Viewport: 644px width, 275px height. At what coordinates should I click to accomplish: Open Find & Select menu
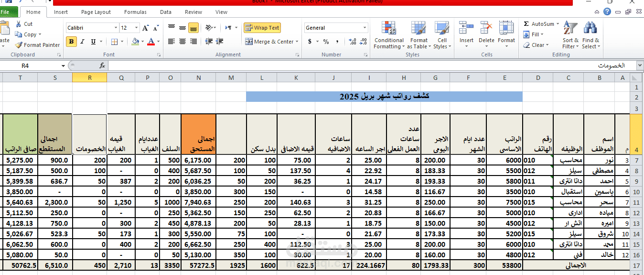pyautogui.click(x=590, y=35)
